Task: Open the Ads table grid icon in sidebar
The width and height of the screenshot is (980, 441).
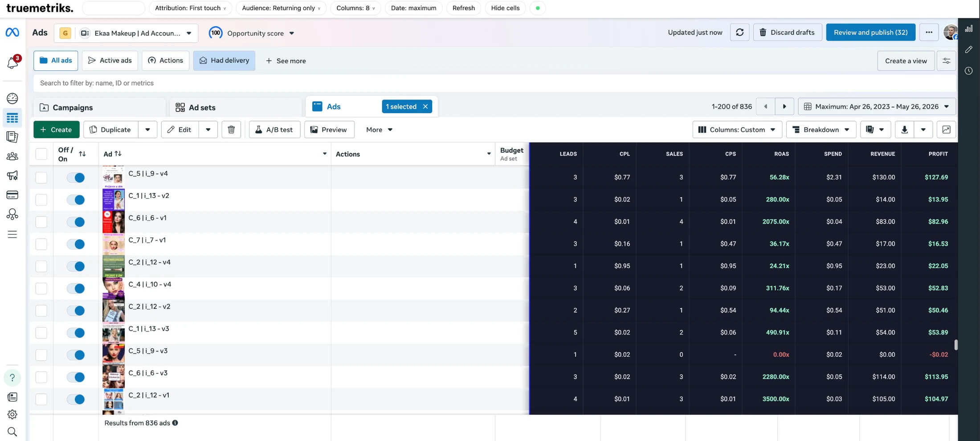Action: pos(12,118)
